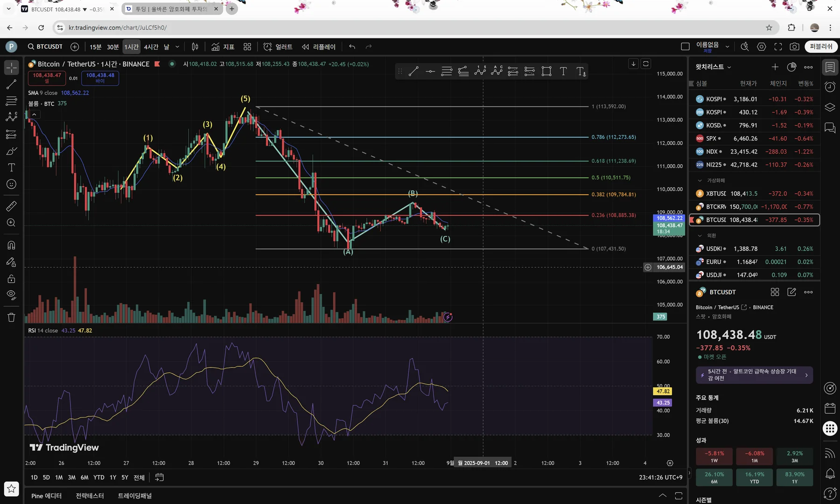
Task: Toggle lock all drawings tool
Action: pos(11,279)
